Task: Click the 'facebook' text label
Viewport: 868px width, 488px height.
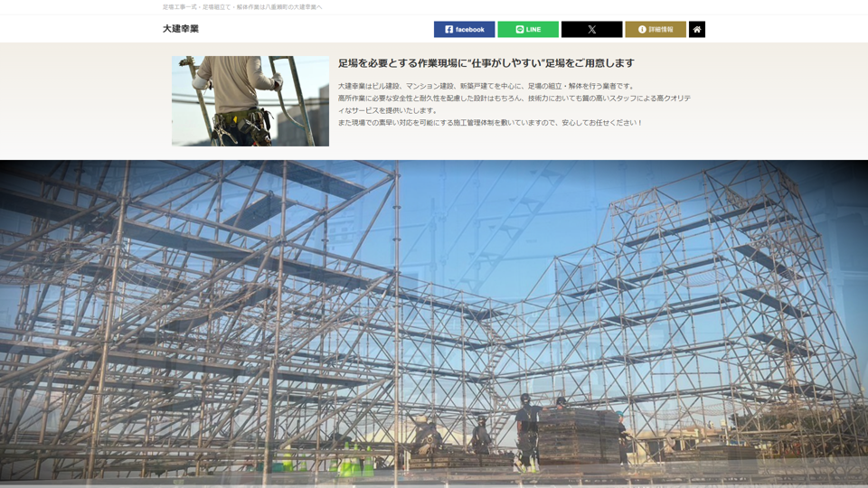Action: pos(470,30)
